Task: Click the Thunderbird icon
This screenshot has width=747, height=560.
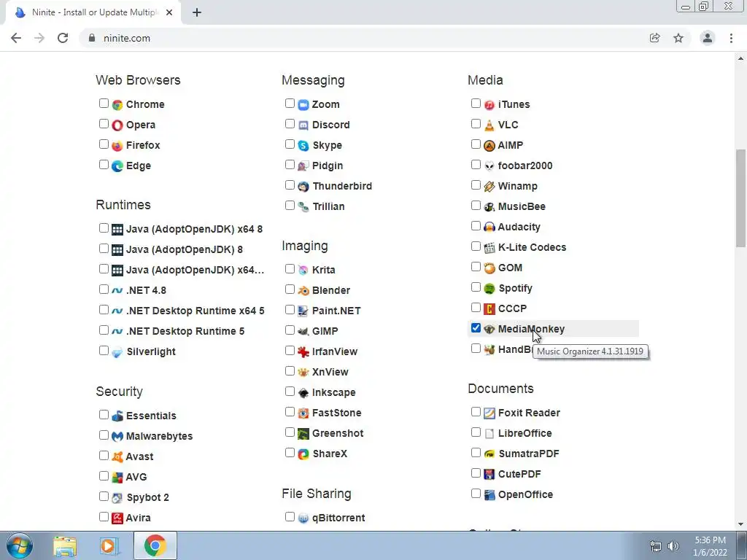Action: [x=303, y=187]
